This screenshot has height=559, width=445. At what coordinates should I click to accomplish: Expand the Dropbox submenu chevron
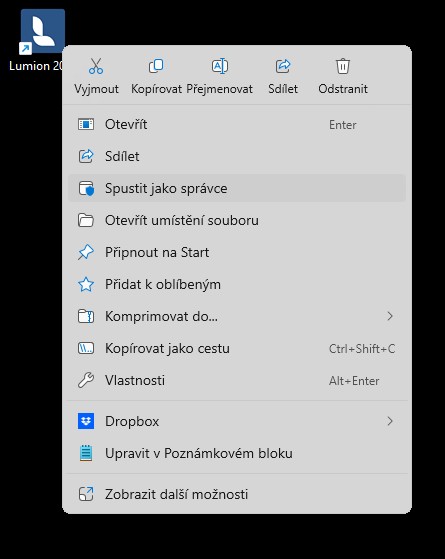pyautogui.click(x=390, y=421)
